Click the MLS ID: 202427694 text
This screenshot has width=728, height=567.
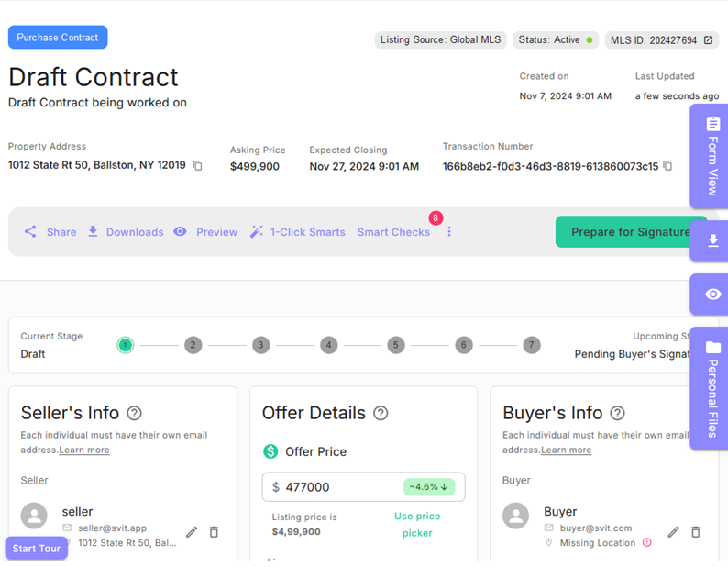(x=654, y=40)
